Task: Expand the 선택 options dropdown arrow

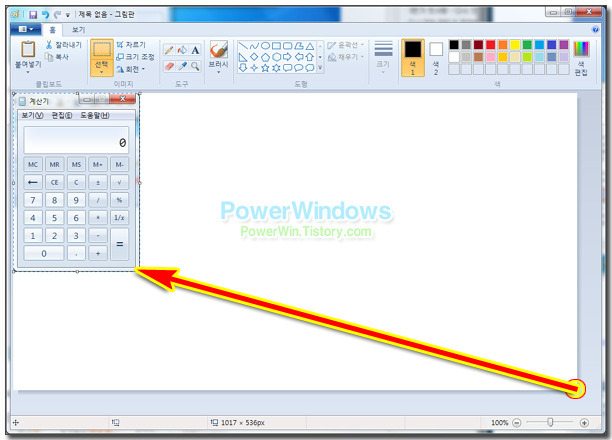Action: (x=101, y=72)
